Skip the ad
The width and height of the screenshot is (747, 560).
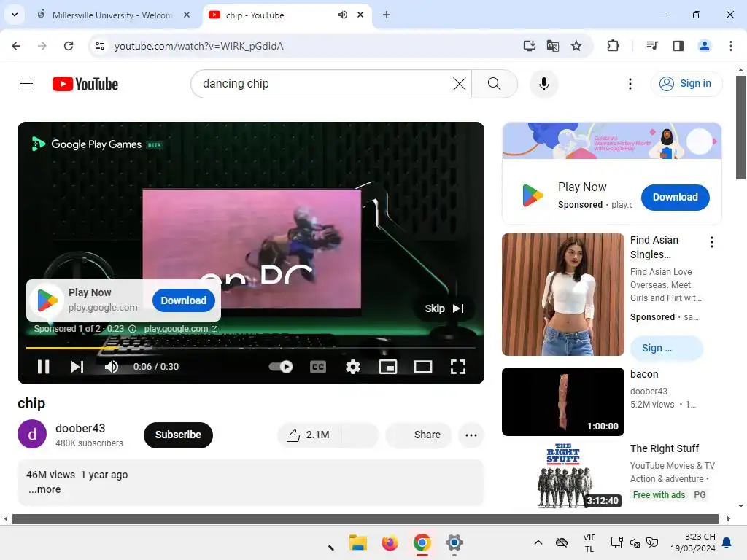click(444, 308)
